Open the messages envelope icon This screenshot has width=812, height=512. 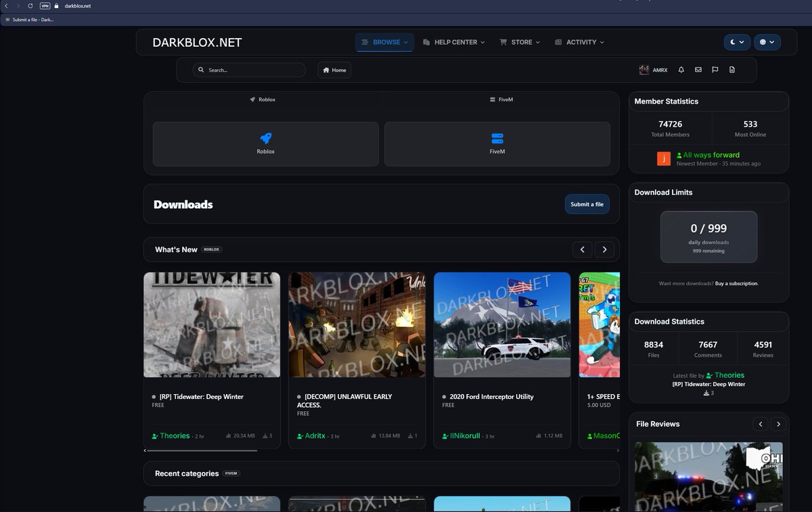point(698,70)
